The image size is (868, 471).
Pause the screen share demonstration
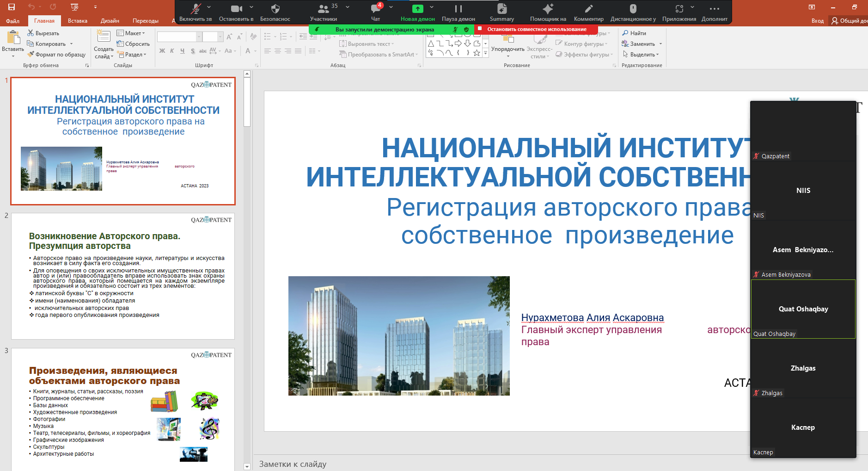458,9
